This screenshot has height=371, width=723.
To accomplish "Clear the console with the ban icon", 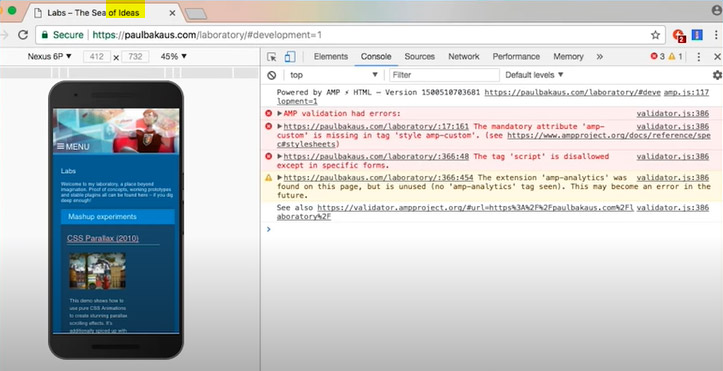I will tap(272, 75).
